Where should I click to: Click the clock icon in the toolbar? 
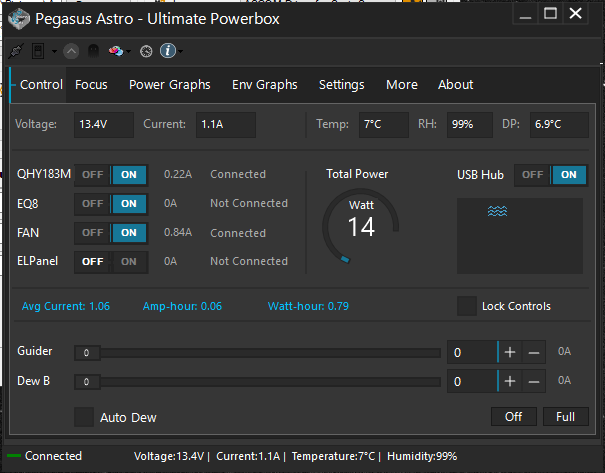point(146,51)
